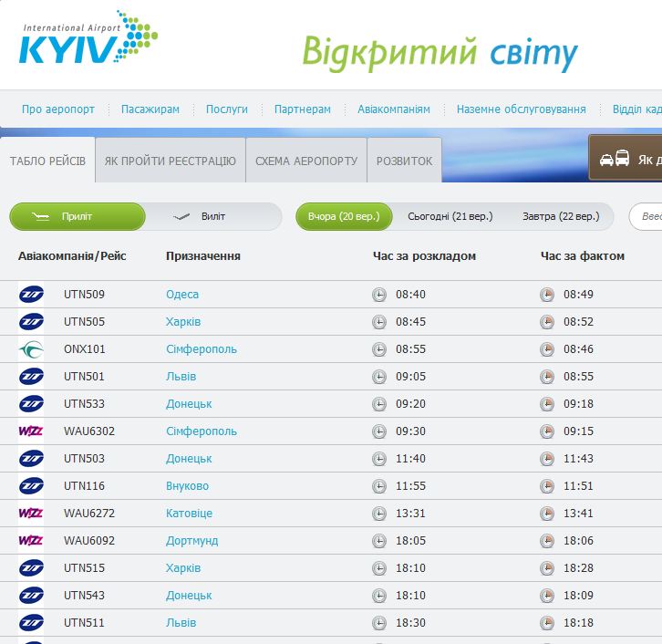Open the Наземне обслуговування menu item

521,109
